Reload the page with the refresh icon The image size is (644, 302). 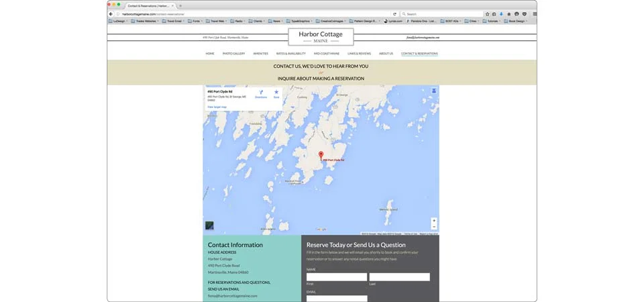pyautogui.click(x=395, y=14)
